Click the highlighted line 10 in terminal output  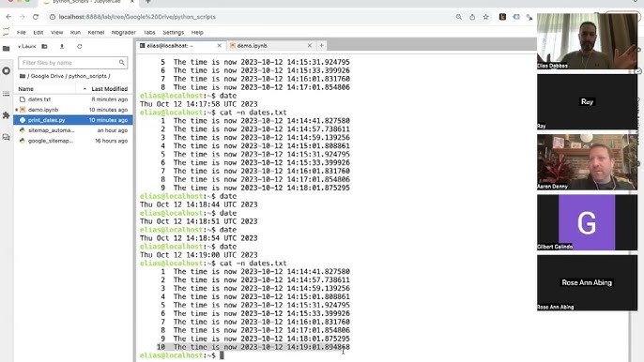253,347
